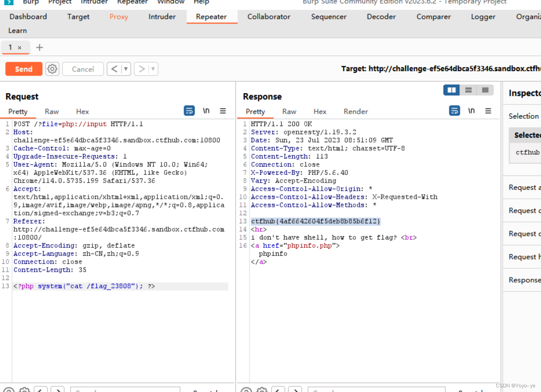Viewport: 541px width, 392px height.
Task: Select Request Pretty view tab
Action: click(18, 112)
